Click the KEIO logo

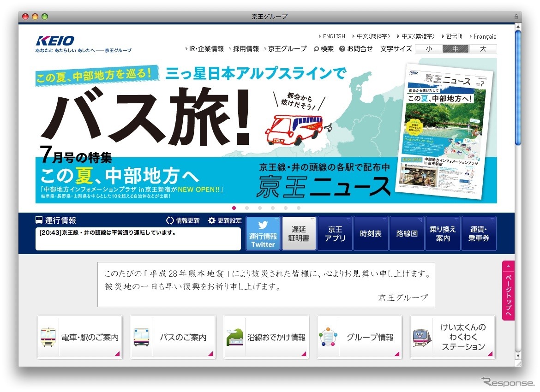pyautogui.click(x=55, y=41)
